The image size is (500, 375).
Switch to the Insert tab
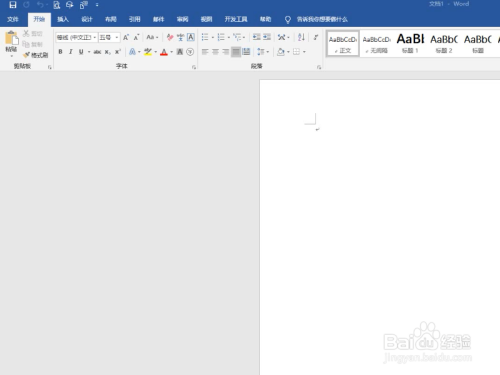click(63, 19)
